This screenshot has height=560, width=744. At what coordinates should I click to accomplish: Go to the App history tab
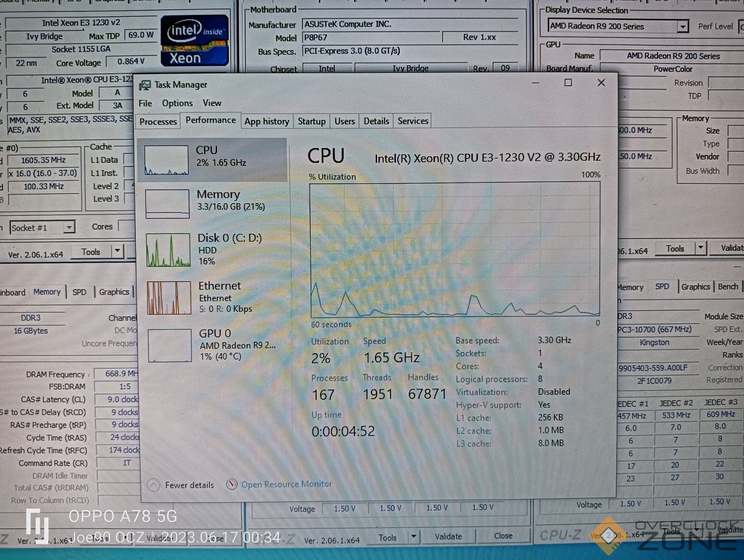coord(267,121)
